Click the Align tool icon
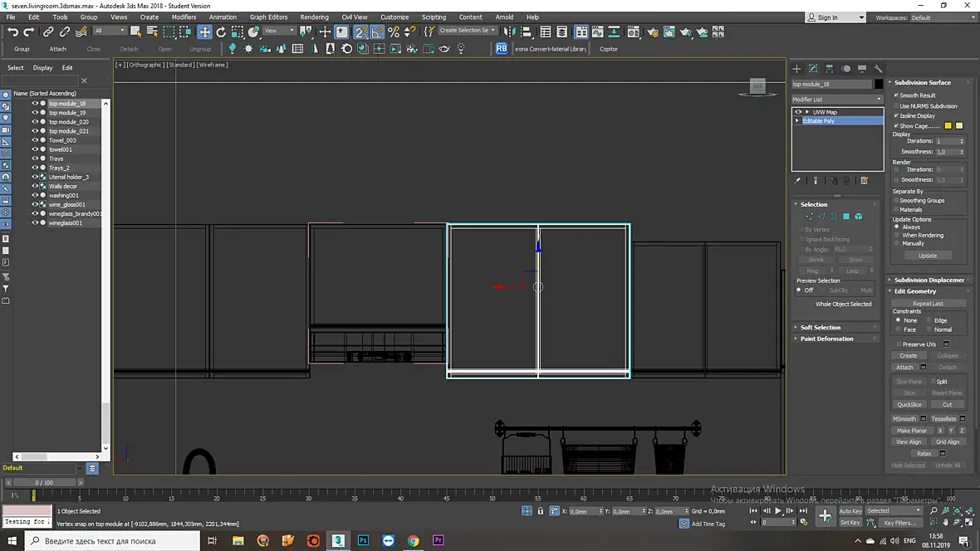The width and height of the screenshot is (980, 551). click(x=526, y=32)
